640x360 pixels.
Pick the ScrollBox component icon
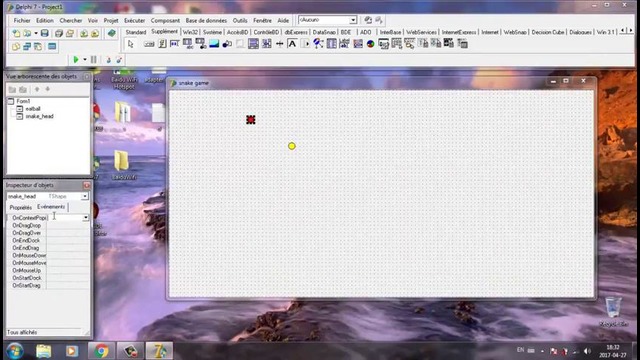253,44
